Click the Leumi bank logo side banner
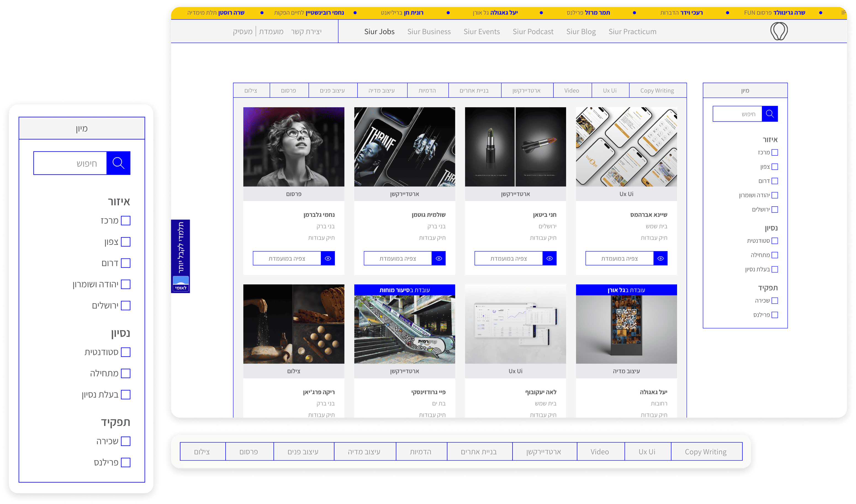This screenshot has height=504, width=856. point(180,284)
